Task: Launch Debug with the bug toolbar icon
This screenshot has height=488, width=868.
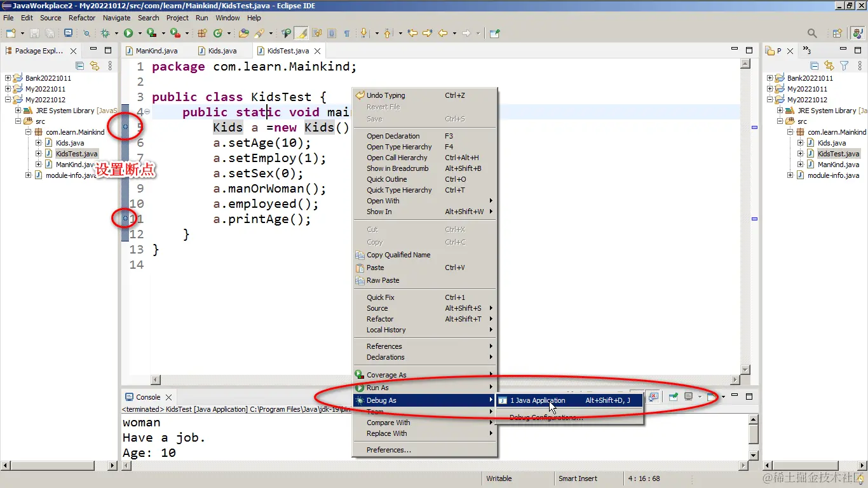Action: [x=105, y=33]
